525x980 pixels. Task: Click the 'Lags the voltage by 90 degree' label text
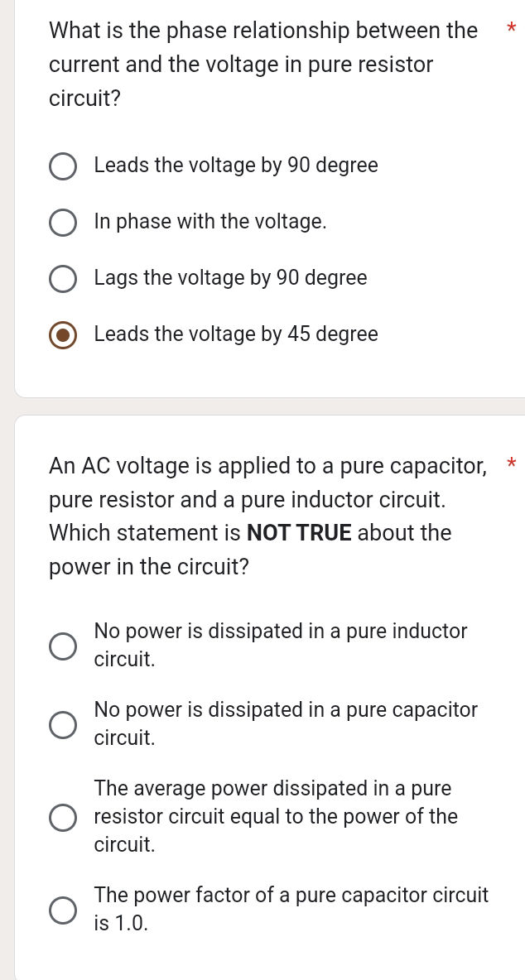click(230, 278)
